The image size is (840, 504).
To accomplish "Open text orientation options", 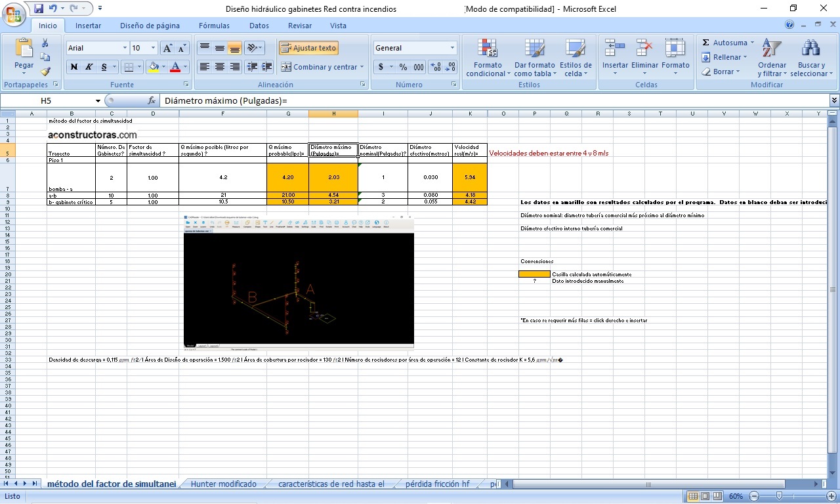I will pyautogui.click(x=255, y=48).
